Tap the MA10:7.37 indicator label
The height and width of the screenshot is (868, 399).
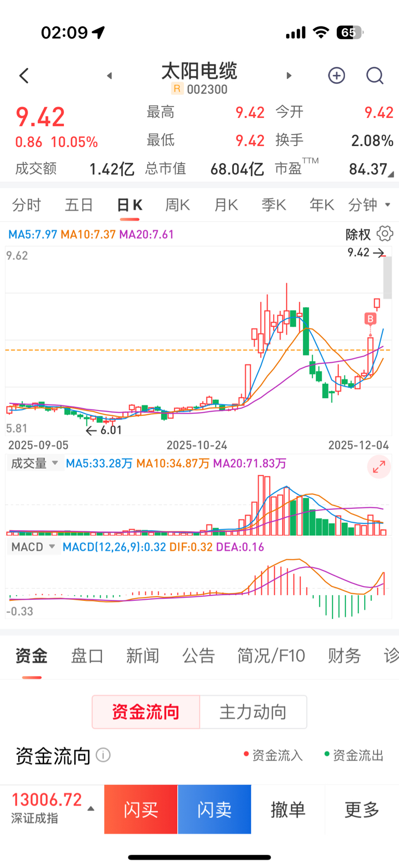tap(88, 234)
